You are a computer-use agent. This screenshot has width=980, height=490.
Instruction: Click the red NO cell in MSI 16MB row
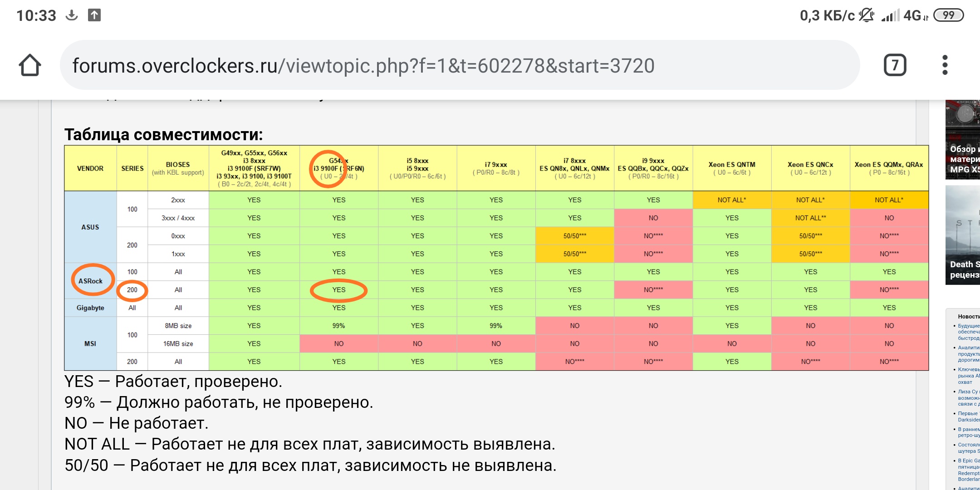338,343
